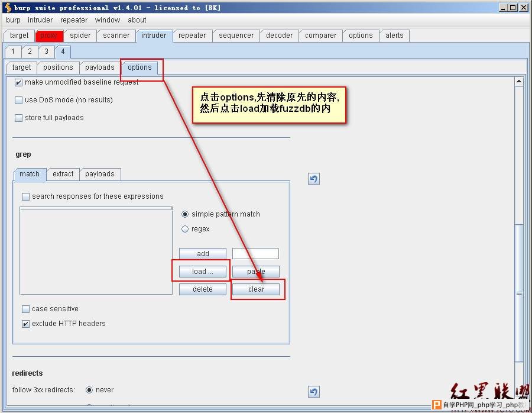Screen dimensions: 532x413
Task: Switch to the main intruder tab
Action: click(x=154, y=36)
